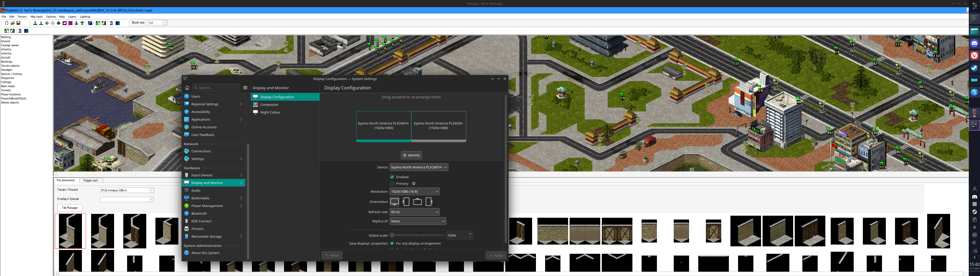Select the Primary radio button

pyautogui.click(x=392, y=184)
